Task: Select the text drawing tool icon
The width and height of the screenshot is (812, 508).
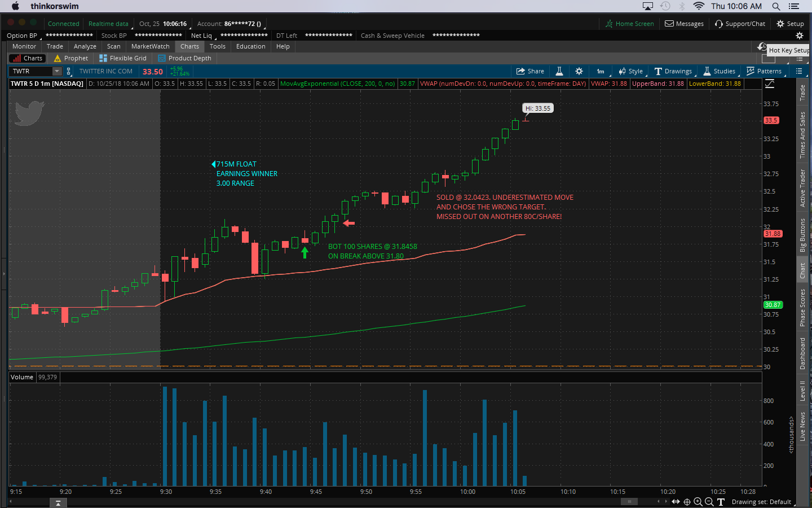Action: (x=721, y=502)
